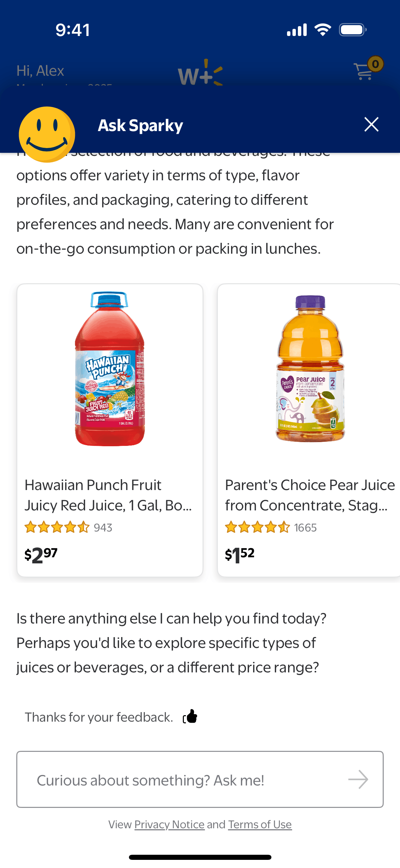
Task: Open the Terms of Use link
Action: (260, 825)
